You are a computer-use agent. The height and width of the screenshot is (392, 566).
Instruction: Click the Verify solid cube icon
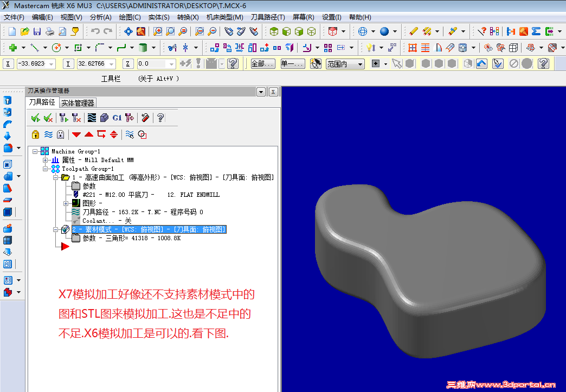tap(104, 118)
